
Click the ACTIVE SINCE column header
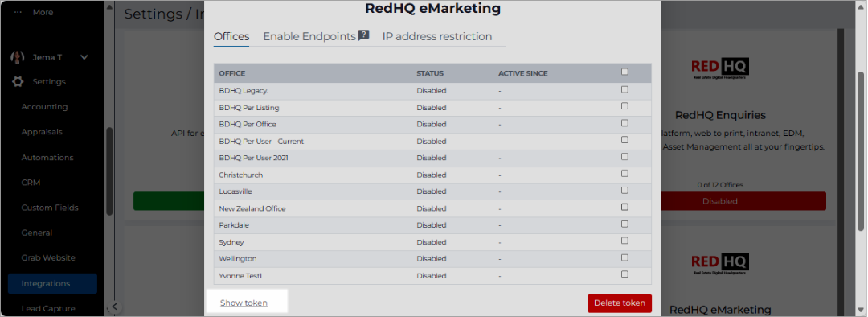point(522,73)
